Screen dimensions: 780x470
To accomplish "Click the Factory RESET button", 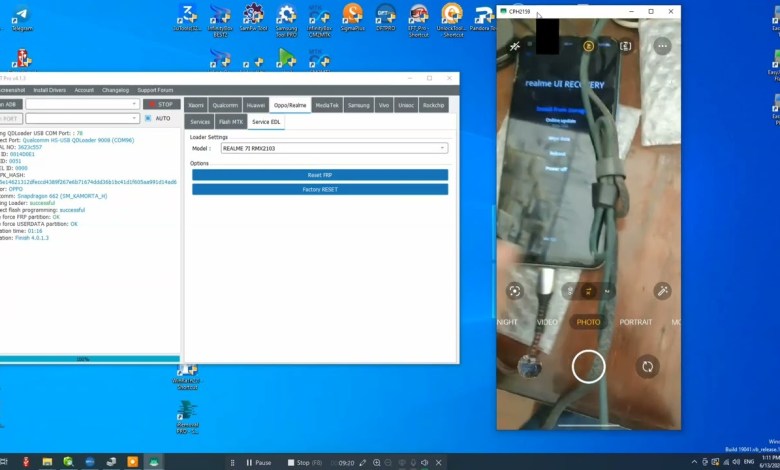I will pyautogui.click(x=320, y=188).
